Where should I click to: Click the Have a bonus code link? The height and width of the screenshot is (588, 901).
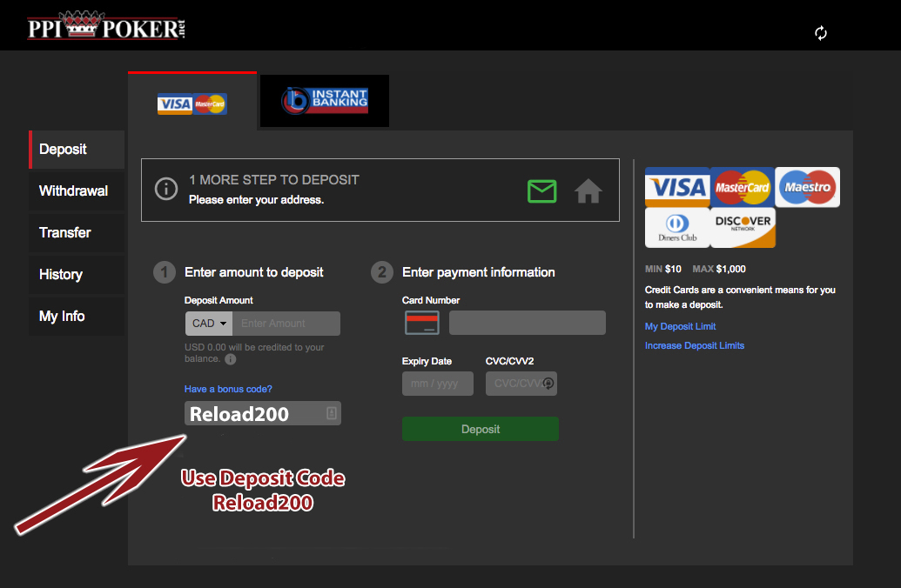pos(228,389)
